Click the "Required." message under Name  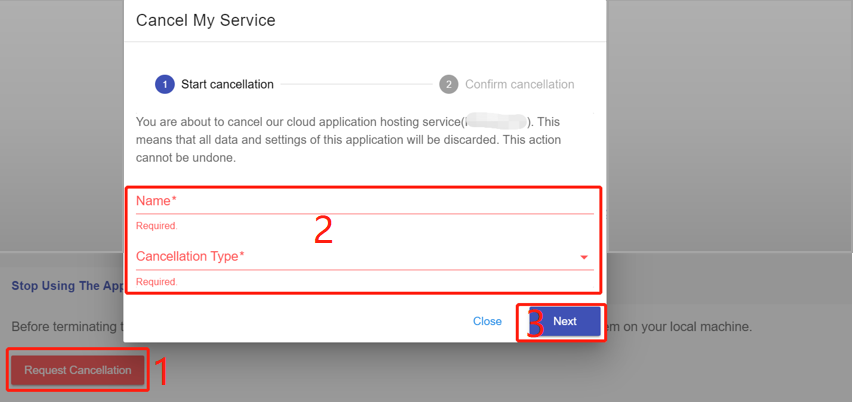click(x=157, y=226)
